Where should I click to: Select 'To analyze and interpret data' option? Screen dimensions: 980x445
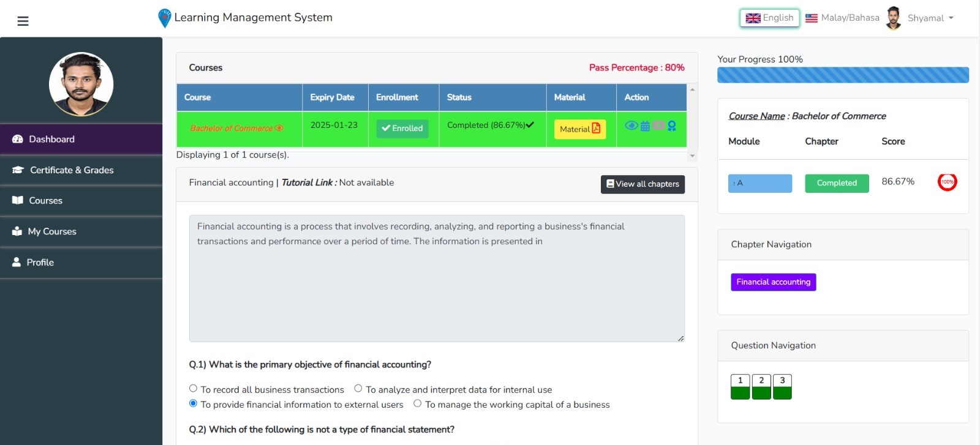coord(358,388)
